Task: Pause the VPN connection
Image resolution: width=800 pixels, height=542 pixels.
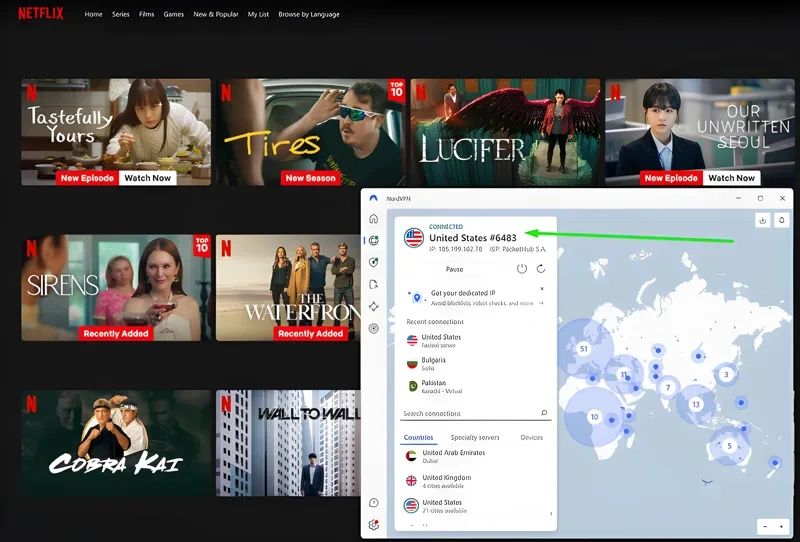Action: pyautogui.click(x=454, y=269)
